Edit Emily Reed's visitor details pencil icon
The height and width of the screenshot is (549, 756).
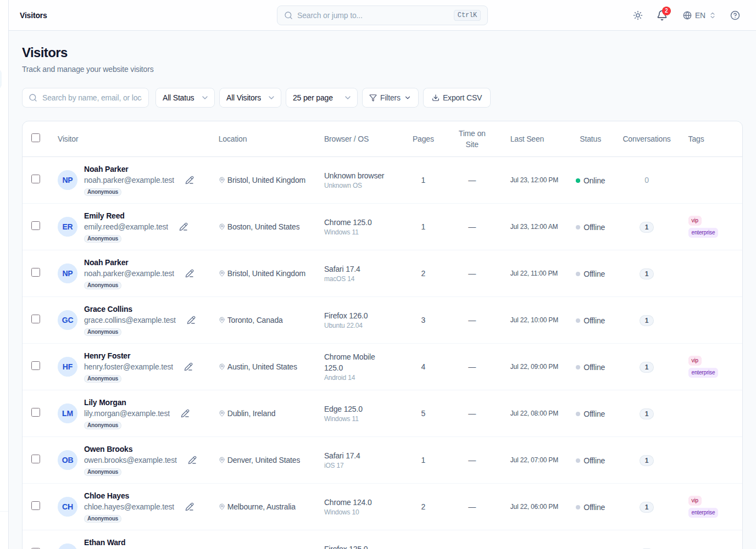(184, 227)
